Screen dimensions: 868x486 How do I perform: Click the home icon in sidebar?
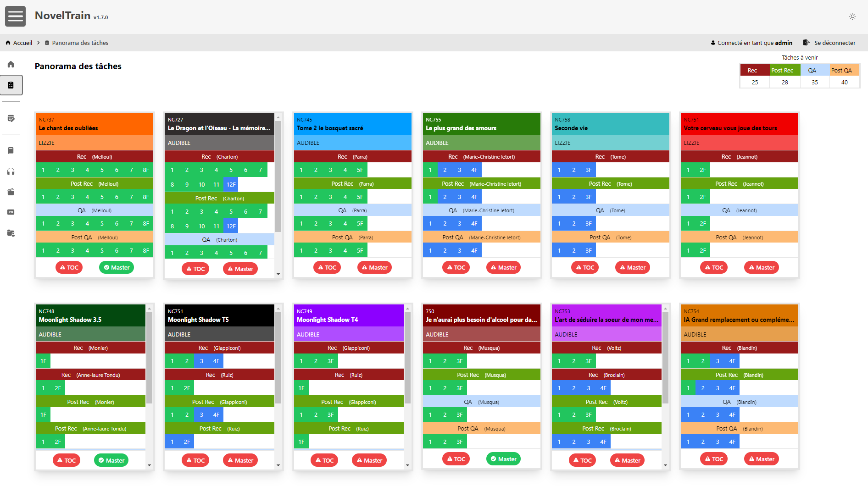tap(11, 65)
